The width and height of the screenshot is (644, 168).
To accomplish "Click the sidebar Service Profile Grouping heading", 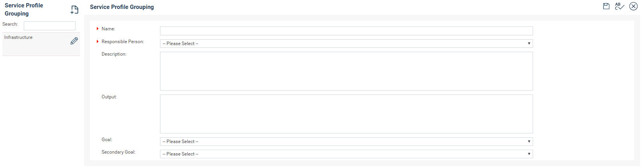I will pos(24,9).
